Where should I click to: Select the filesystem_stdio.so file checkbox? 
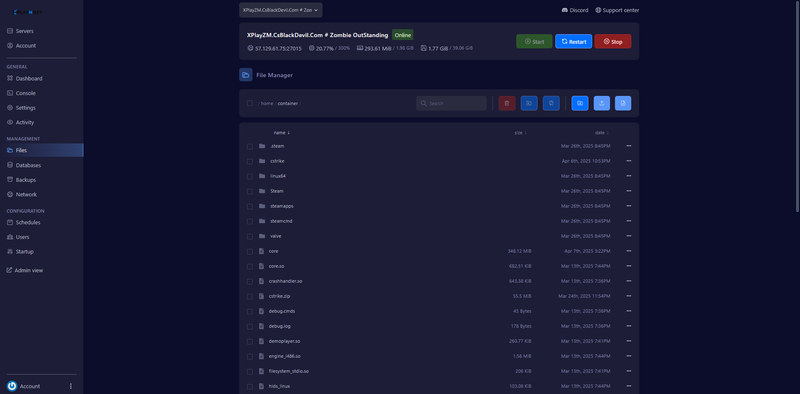(x=249, y=372)
